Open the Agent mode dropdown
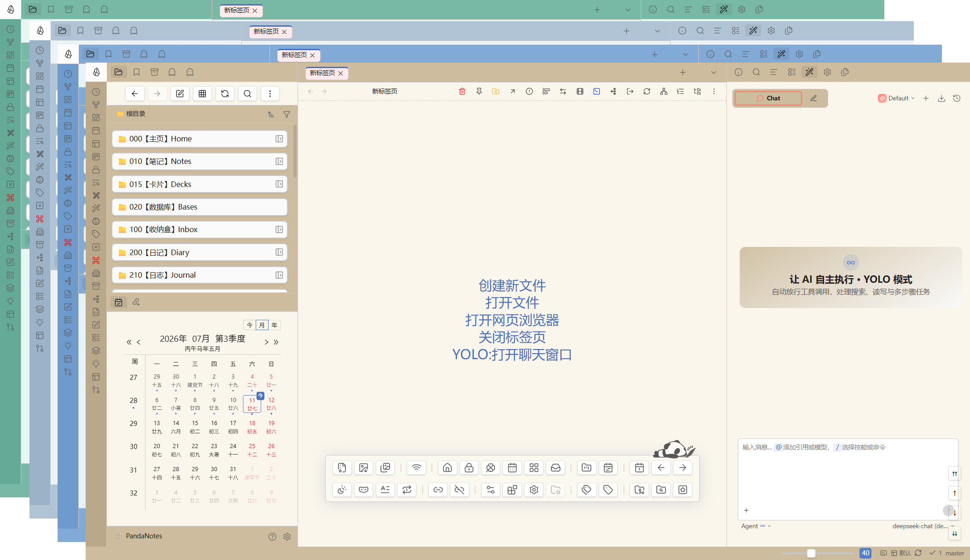 click(x=756, y=526)
